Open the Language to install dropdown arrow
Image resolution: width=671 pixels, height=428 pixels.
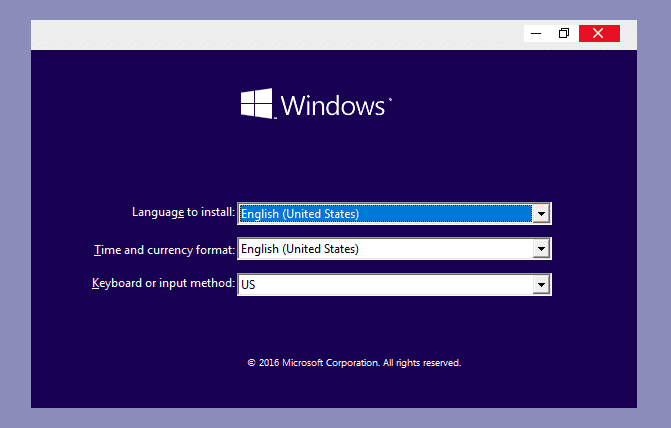541,214
